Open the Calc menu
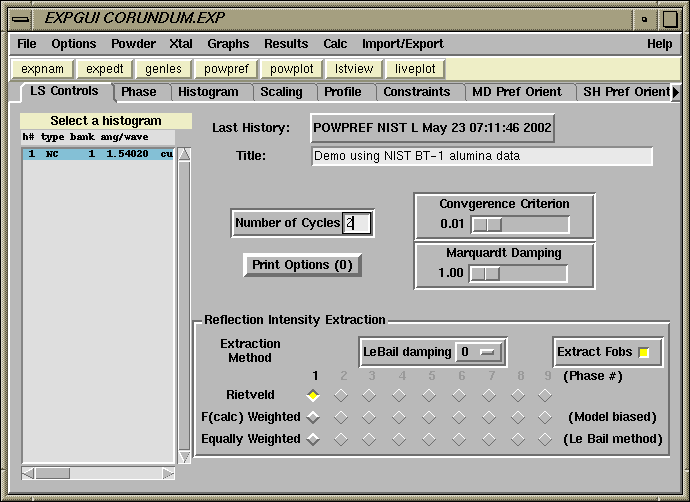Viewport: 690px width, 502px height. [x=335, y=44]
